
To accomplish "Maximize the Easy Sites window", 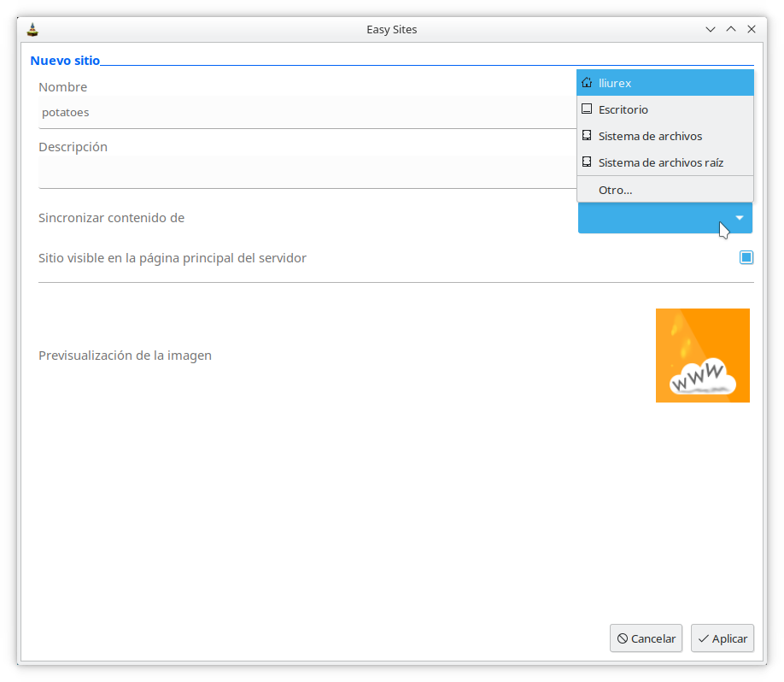I will tap(731, 29).
